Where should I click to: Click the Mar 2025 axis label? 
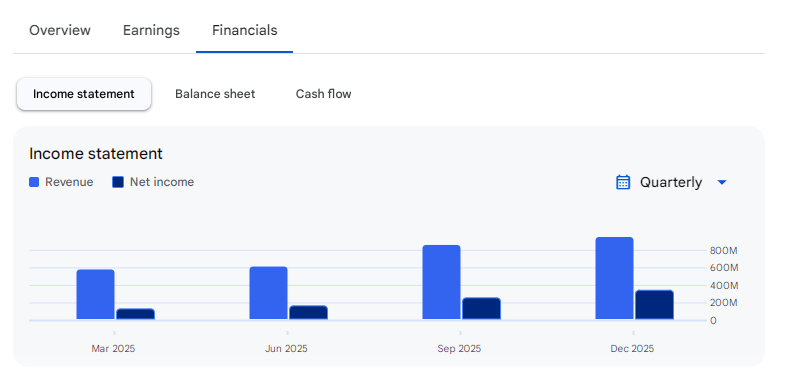113,349
